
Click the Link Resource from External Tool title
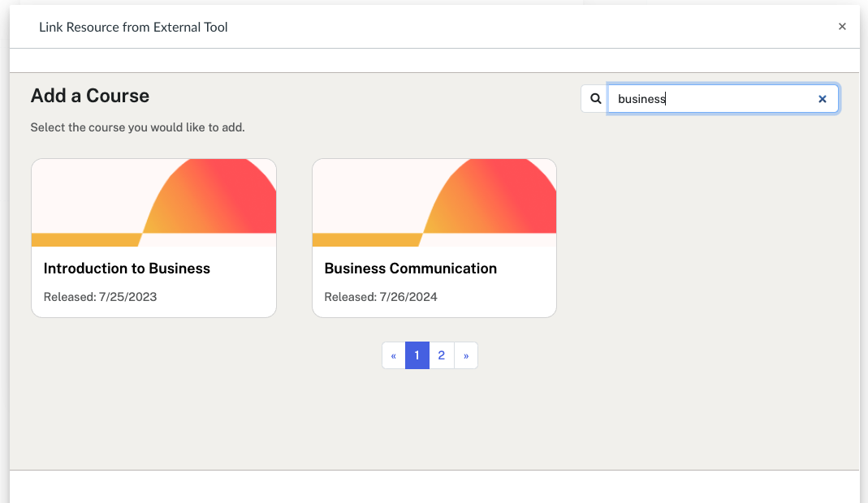133,28
